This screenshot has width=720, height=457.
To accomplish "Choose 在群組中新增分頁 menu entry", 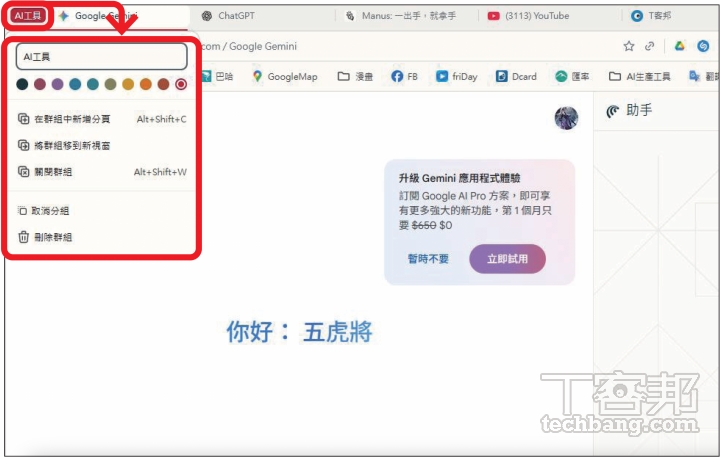I will point(102,119).
